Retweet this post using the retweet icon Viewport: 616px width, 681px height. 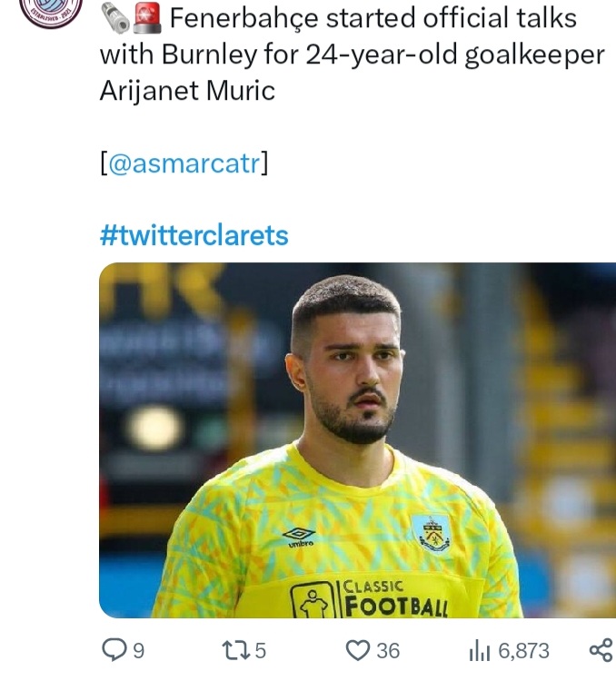[x=233, y=649]
